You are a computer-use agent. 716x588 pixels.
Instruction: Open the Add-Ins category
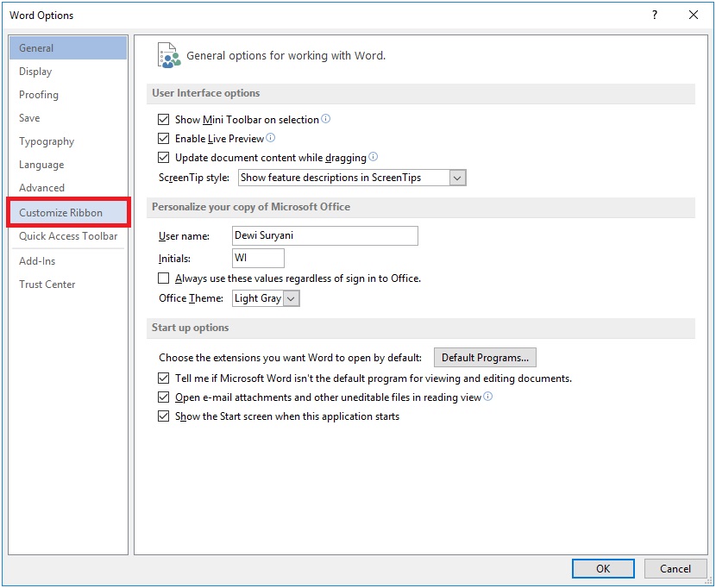click(68, 261)
